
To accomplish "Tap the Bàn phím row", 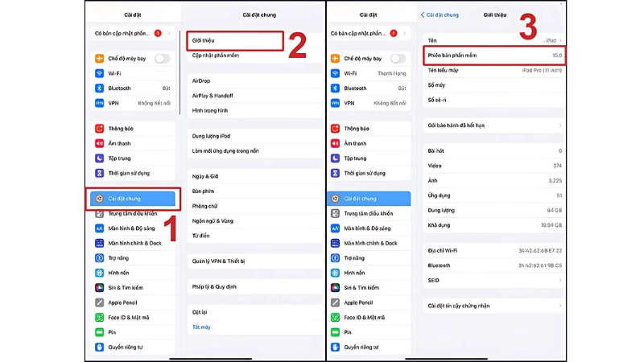I will (254, 191).
